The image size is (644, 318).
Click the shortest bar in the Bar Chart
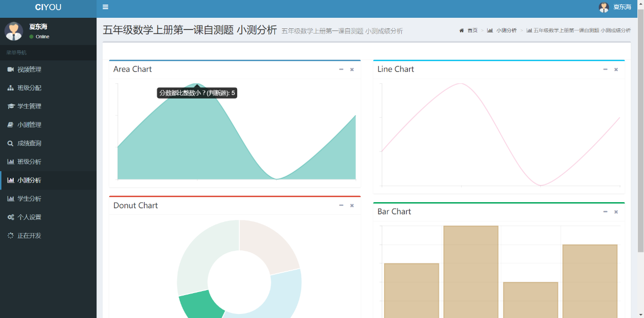[531, 300]
